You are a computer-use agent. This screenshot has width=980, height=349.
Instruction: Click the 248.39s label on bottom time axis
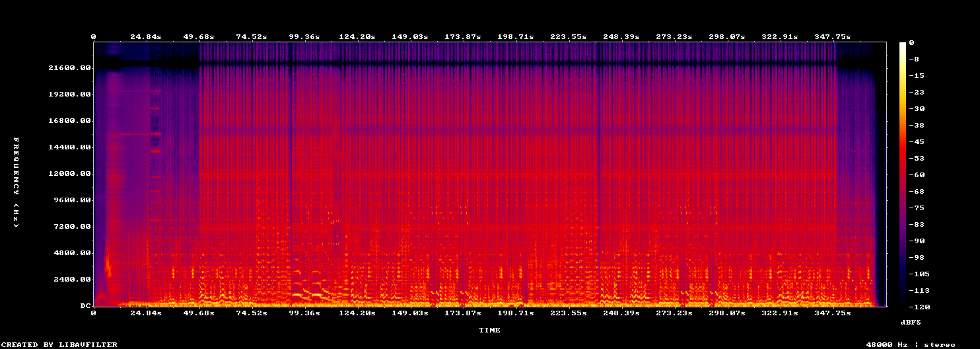(x=621, y=313)
